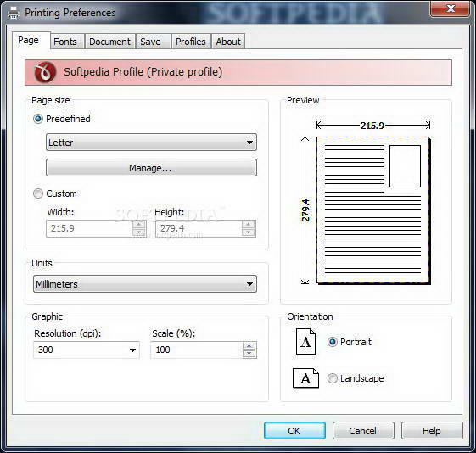The width and height of the screenshot is (476, 453).
Task: Click the Manage... button
Action: [x=151, y=167]
